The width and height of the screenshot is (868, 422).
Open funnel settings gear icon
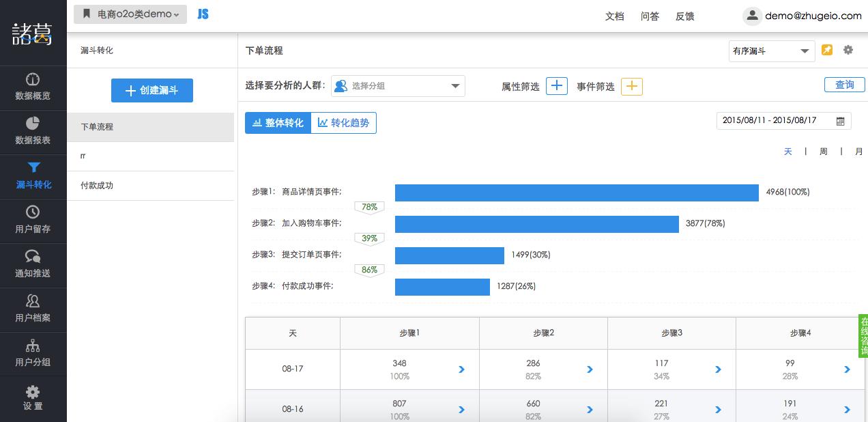coord(848,51)
